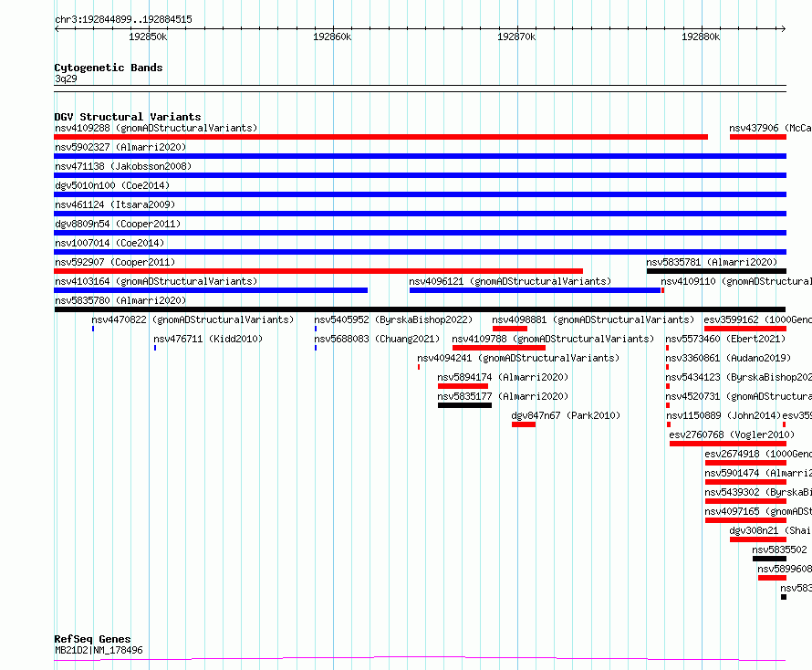Open variant nsv471138 (Jakobsson2008)

[x=123, y=166]
